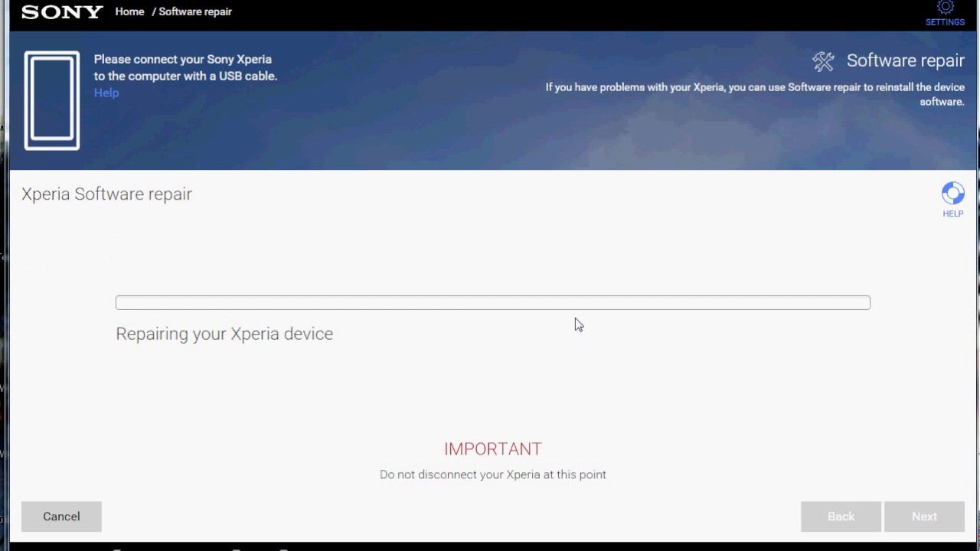Click the repair progress bar
This screenshot has width=980, height=551.
tap(493, 302)
